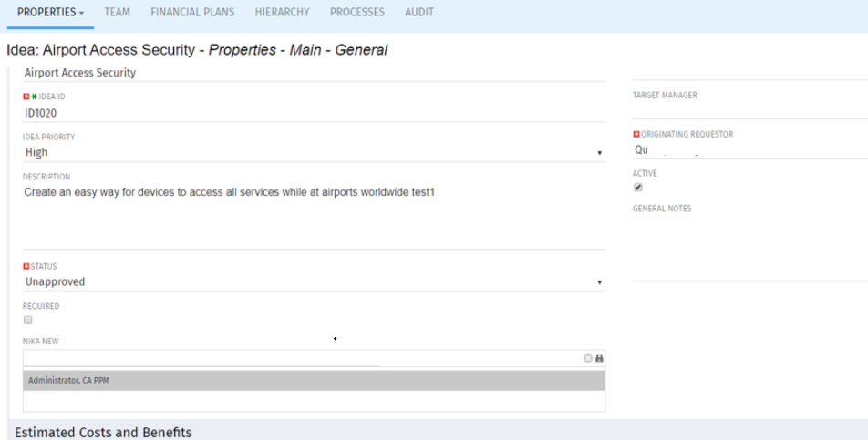Click the Idea ID input field
Viewport: 868px width, 440px height.
[x=314, y=113]
